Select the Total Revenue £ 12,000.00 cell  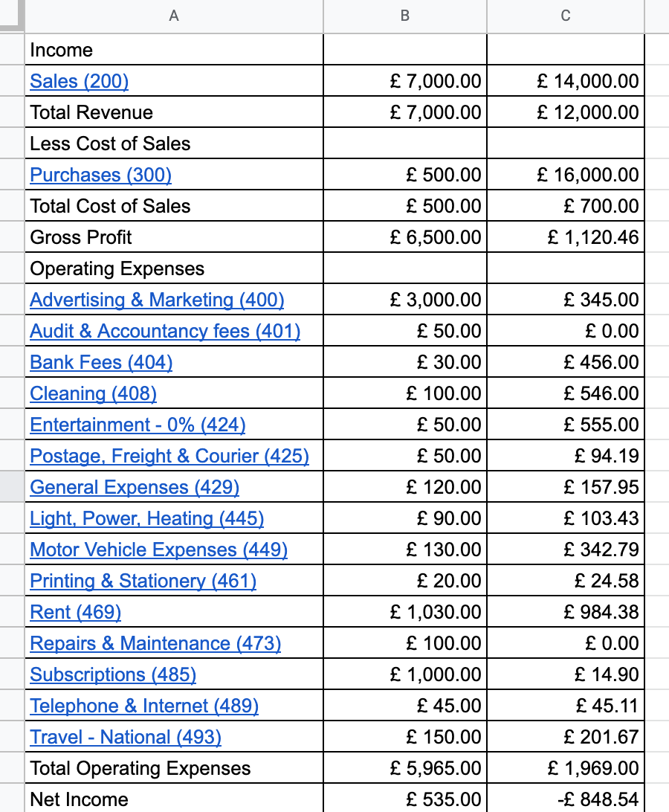click(566, 112)
